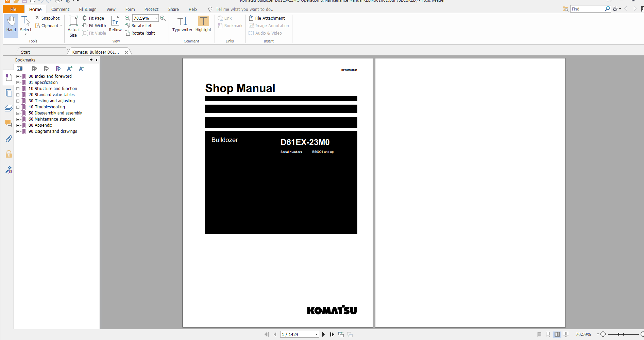This screenshot has width=644, height=340.
Task: Add a File Attachment
Action: 267,18
